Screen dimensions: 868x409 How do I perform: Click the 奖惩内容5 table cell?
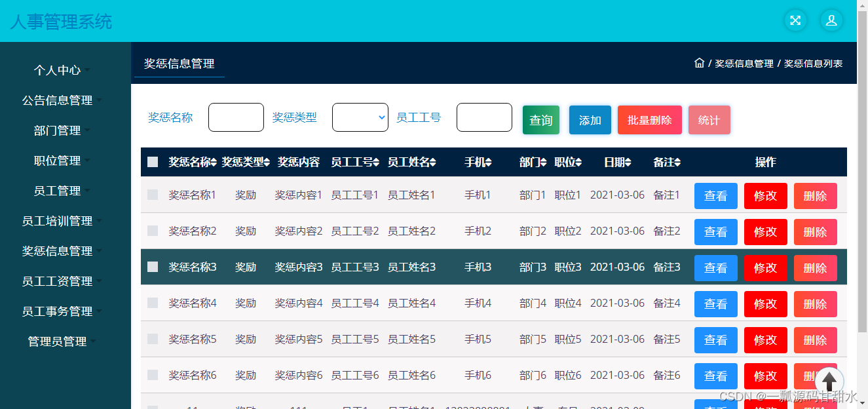(299, 339)
